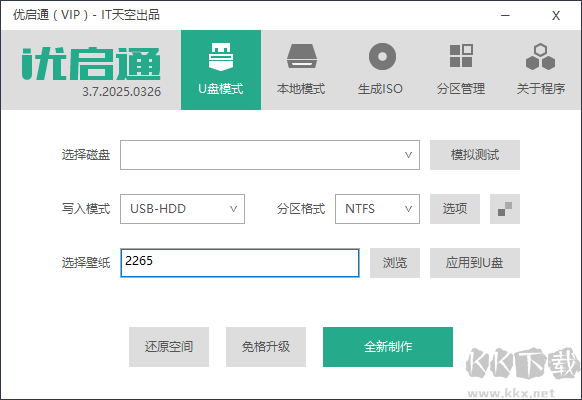Click the 免格升级 button
582x400 pixels.
tap(266, 347)
